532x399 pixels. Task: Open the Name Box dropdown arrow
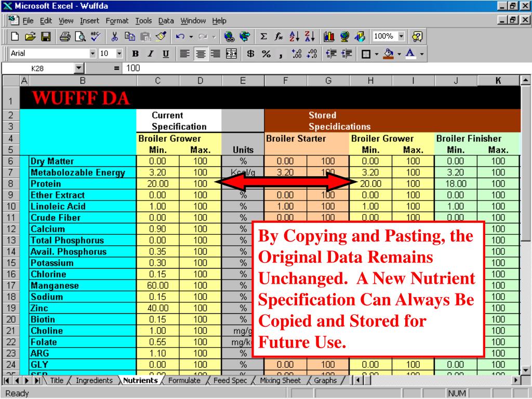79,68
